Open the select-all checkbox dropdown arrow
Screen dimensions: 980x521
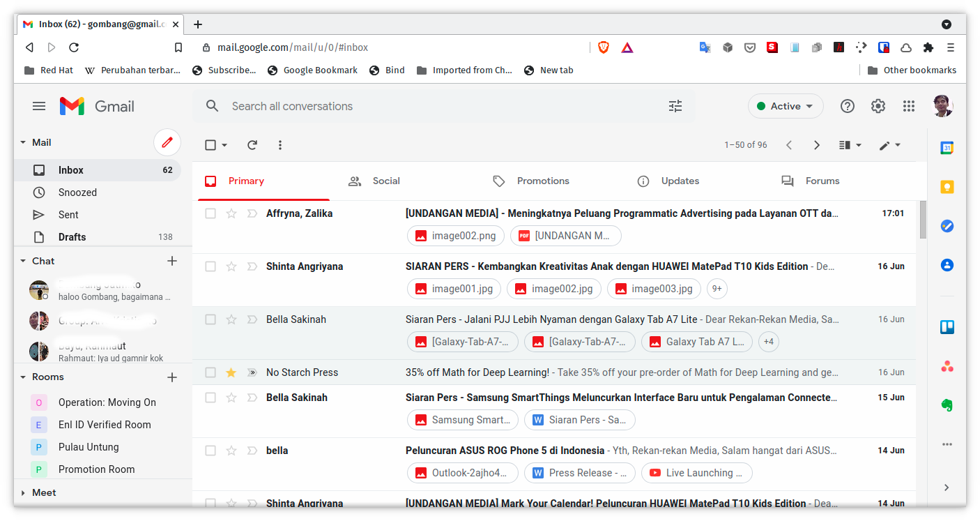pyautogui.click(x=224, y=145)
